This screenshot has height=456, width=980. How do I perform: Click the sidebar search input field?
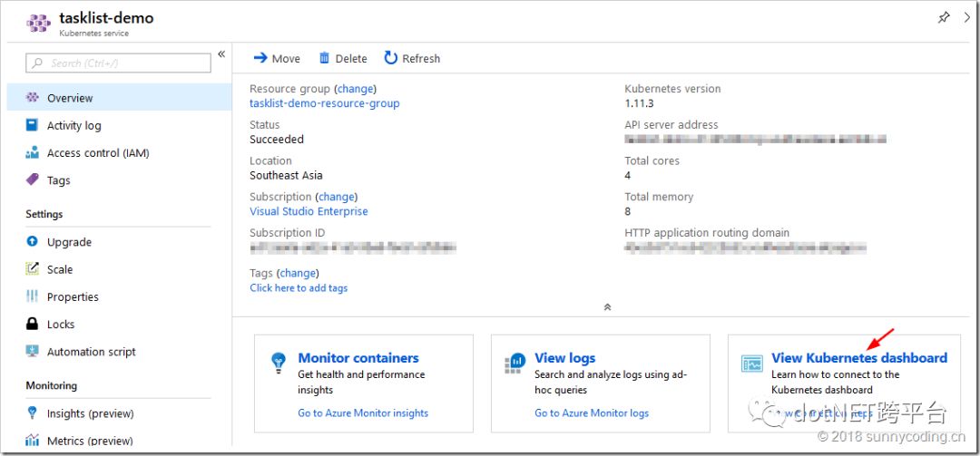coord(118,63)
